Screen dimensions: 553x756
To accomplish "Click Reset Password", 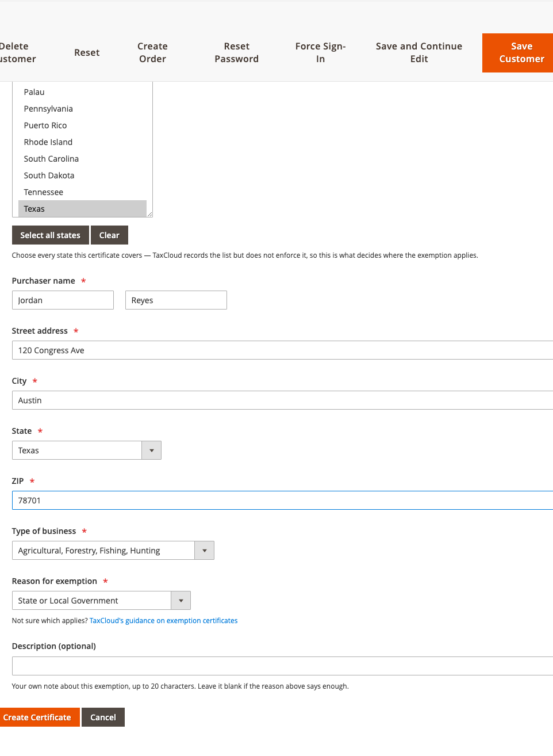I will pos(236,52).
